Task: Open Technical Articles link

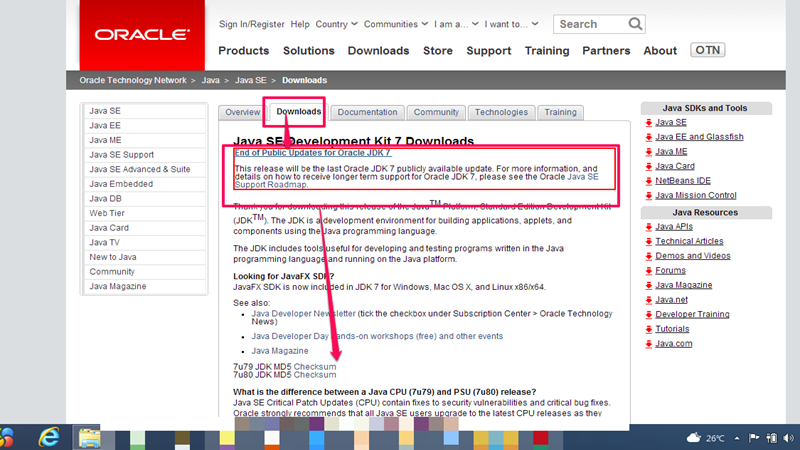Action: tap(689, 241)
